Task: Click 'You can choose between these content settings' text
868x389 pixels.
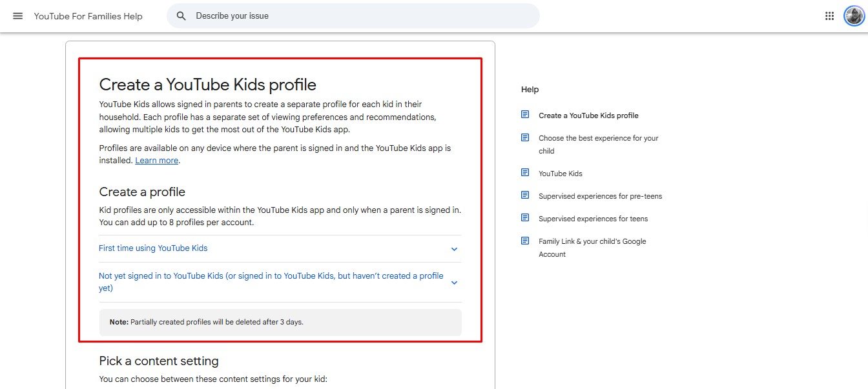Action: (213, 379)
